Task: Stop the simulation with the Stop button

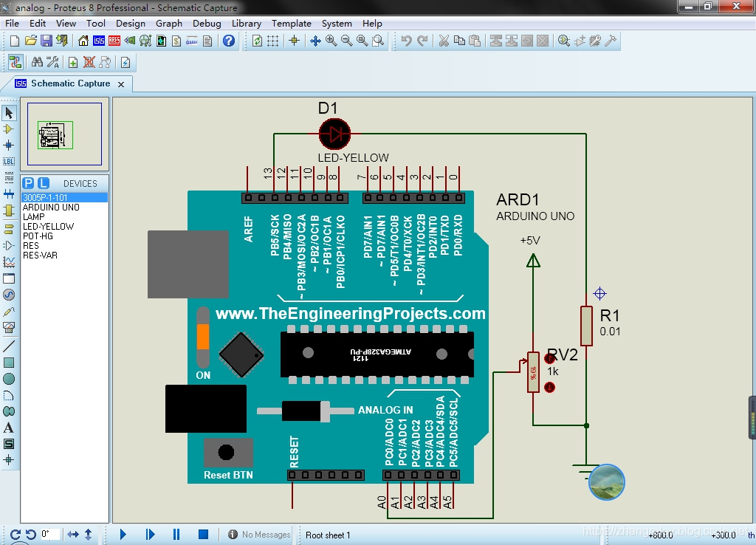Action: [203, 534]
